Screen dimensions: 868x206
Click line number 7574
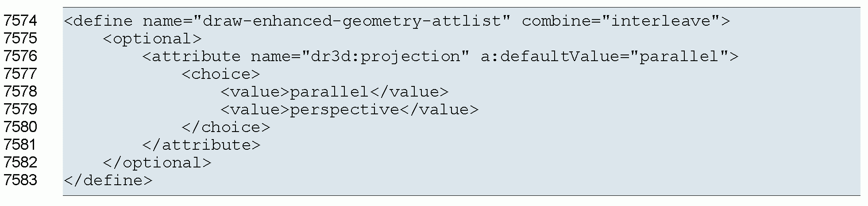[x=20, y=21]
